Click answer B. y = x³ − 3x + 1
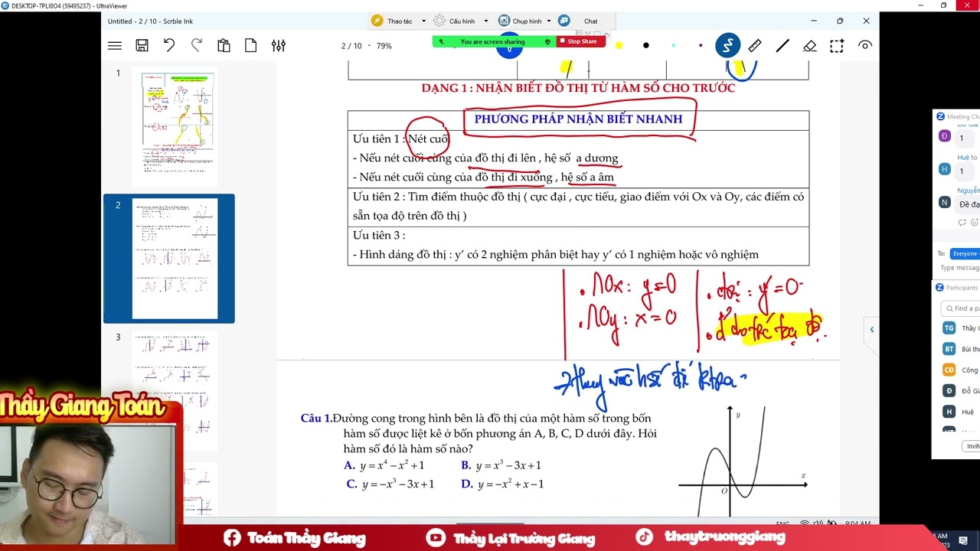Screen dimensions: 980x551 (x=501, y=465)
